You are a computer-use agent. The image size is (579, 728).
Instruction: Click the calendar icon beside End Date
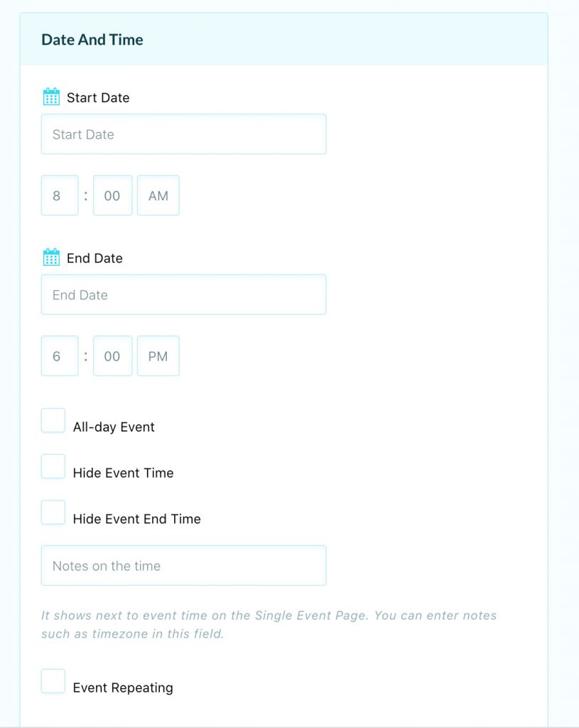[51, 257]
